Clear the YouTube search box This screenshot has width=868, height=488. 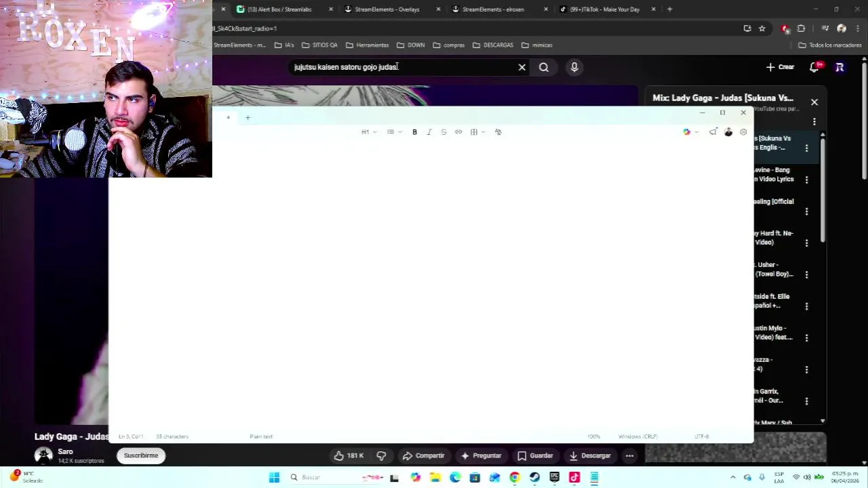(522, 67)
